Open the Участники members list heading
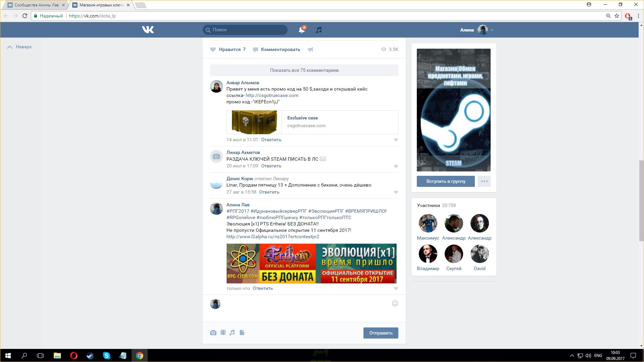 tap(428, 205)
